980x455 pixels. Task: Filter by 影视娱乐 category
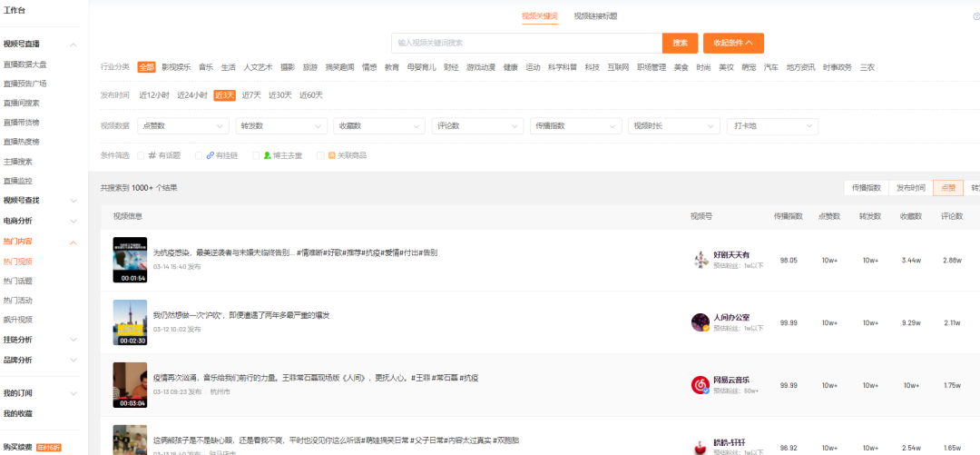(176, 67)
